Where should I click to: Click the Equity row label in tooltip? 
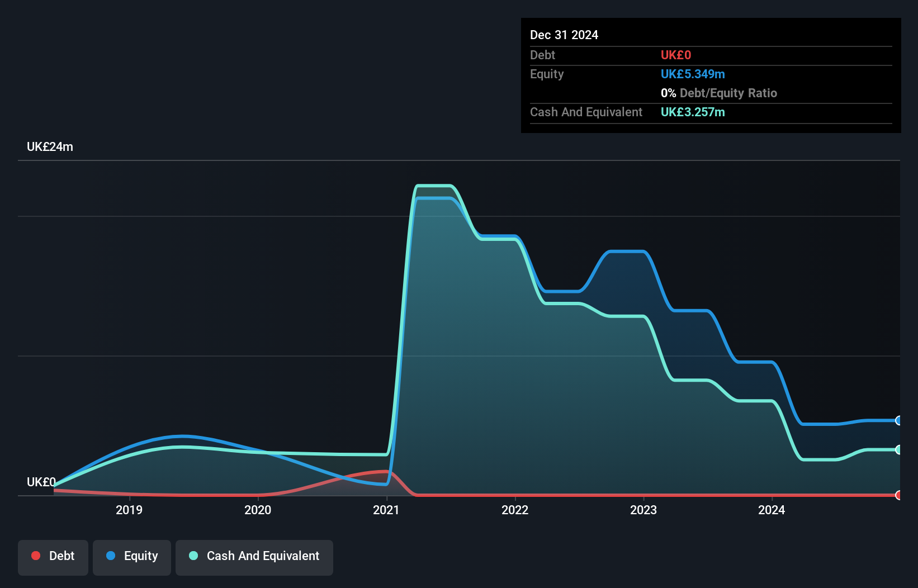coord(547,74)
